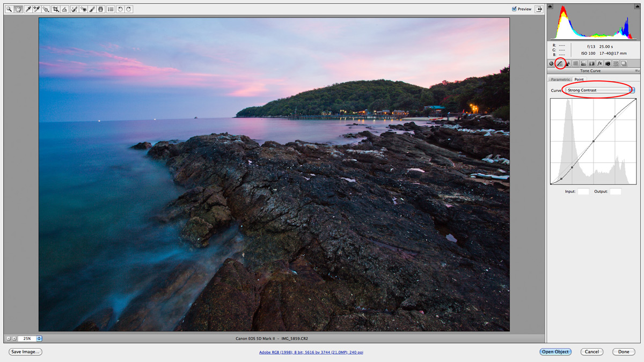Select the White Balance eyedropper tool

coord(27,9)
